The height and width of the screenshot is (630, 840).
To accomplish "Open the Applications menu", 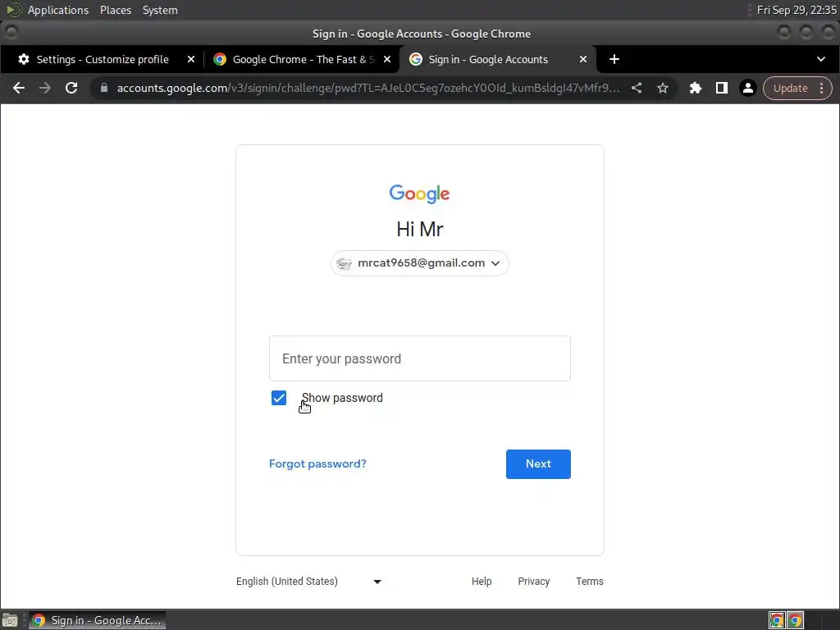I will [58, 10].
